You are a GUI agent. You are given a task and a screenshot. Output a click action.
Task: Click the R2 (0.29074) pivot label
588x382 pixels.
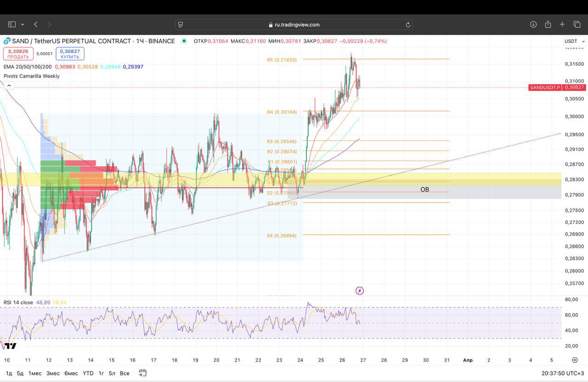point(282,152)
